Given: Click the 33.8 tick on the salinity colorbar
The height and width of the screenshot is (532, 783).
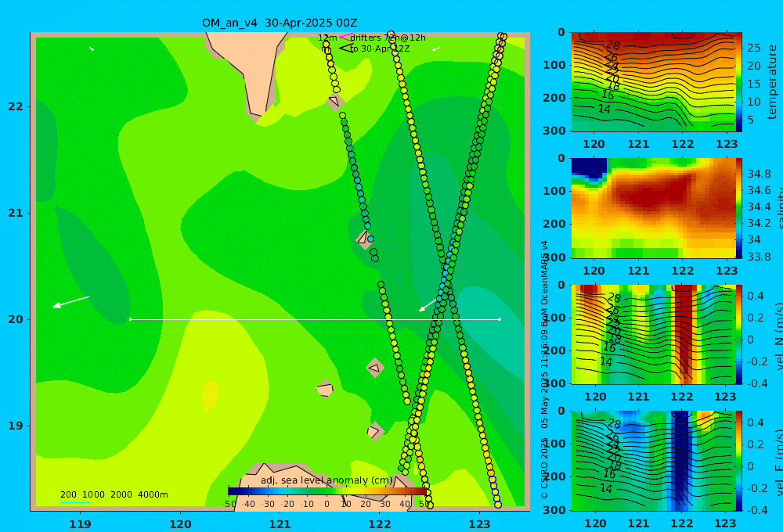Looking at the screenshot, I should (759, 257).
